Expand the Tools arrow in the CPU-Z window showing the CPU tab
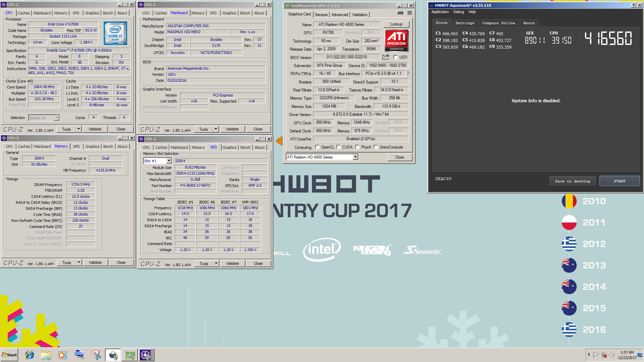644x362 pixels. pos(78,129)
